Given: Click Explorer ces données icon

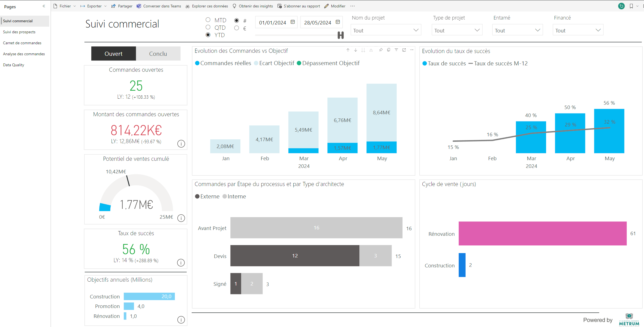Looking at the screenshot, I should 188,6.
